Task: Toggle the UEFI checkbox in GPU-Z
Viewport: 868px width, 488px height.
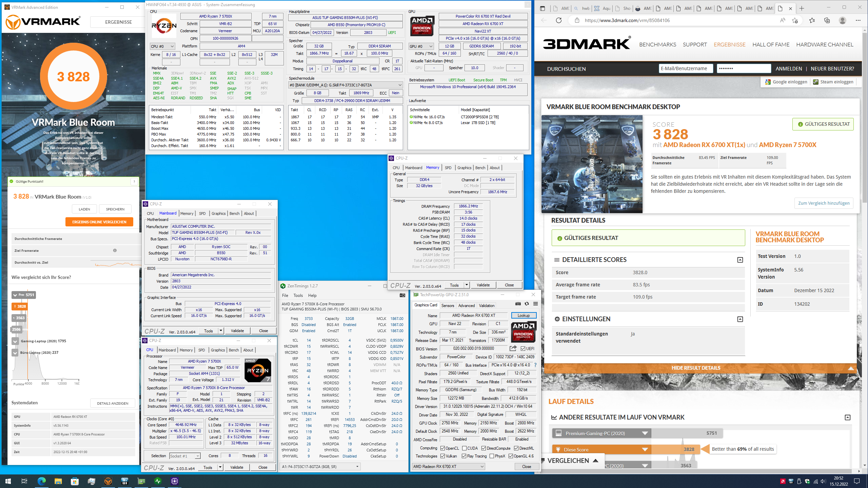Action: pos(523,348)
